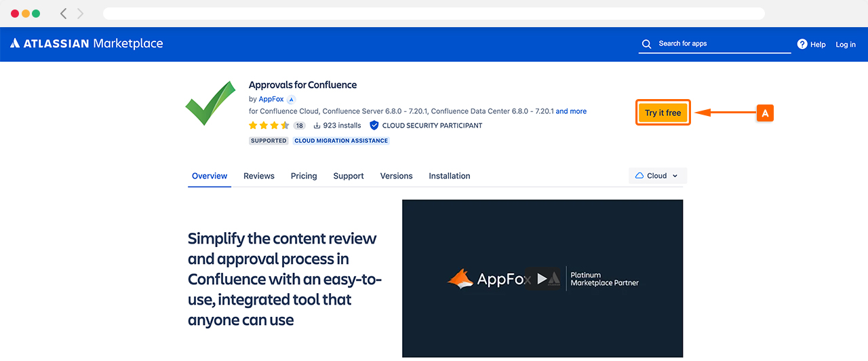
Task: Click the green checkmark app logo
Action: pyautogui.click(x=210, y=103)
